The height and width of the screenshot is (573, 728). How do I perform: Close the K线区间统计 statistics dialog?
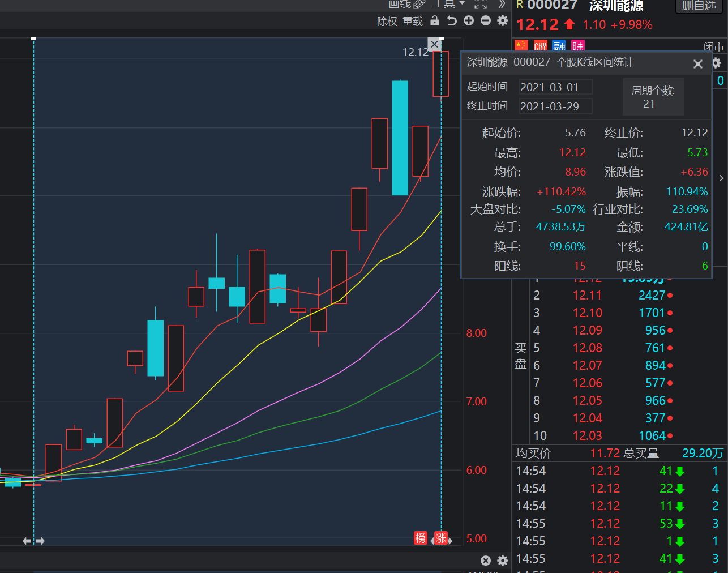tap(698, 64)
